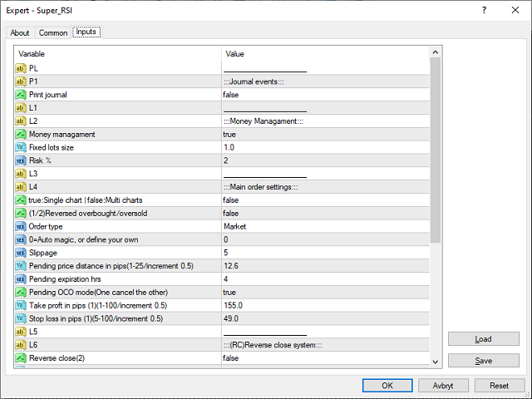Toggle the Pending OCO mode true value
The width and height of the screenshot is (532, 399).
[x=324, y=292]
